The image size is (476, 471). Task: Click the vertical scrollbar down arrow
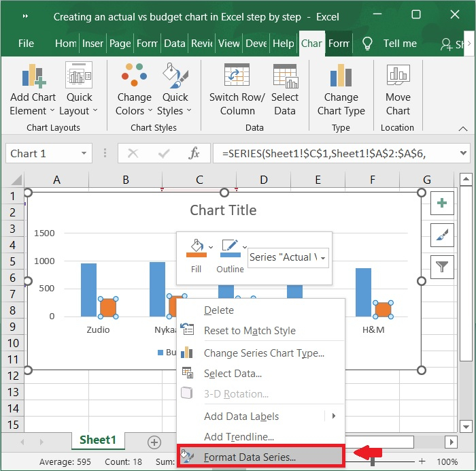pyautogui.click(x=466, y=426)
